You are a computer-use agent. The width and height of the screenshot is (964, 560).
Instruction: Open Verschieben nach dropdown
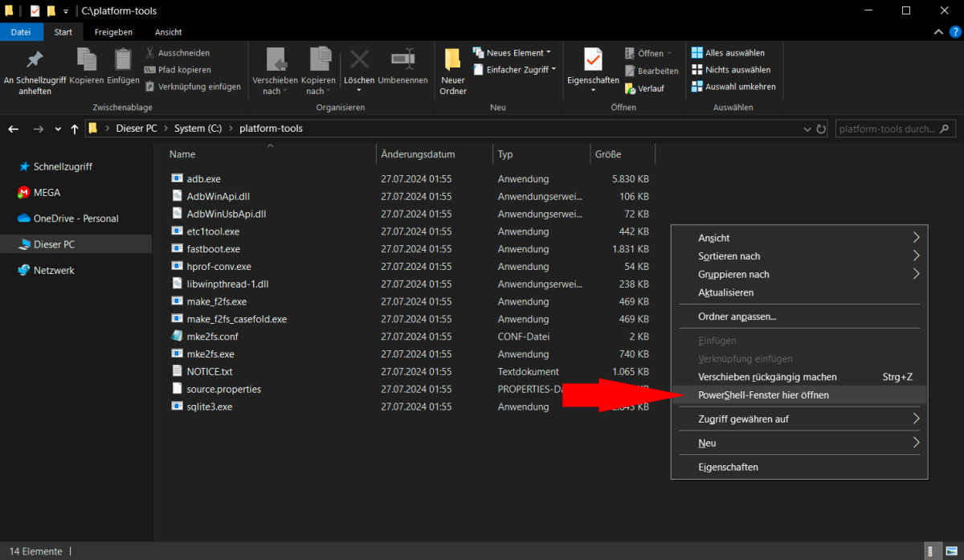click(x=275, y=72)
